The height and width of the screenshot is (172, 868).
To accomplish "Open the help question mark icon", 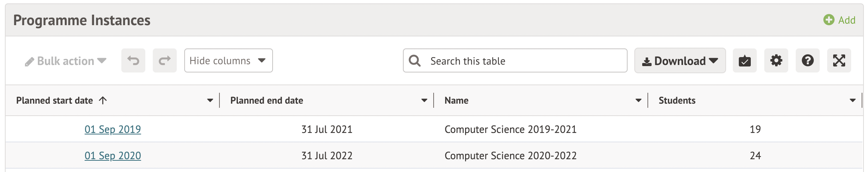I will click(x=807, y=60).
